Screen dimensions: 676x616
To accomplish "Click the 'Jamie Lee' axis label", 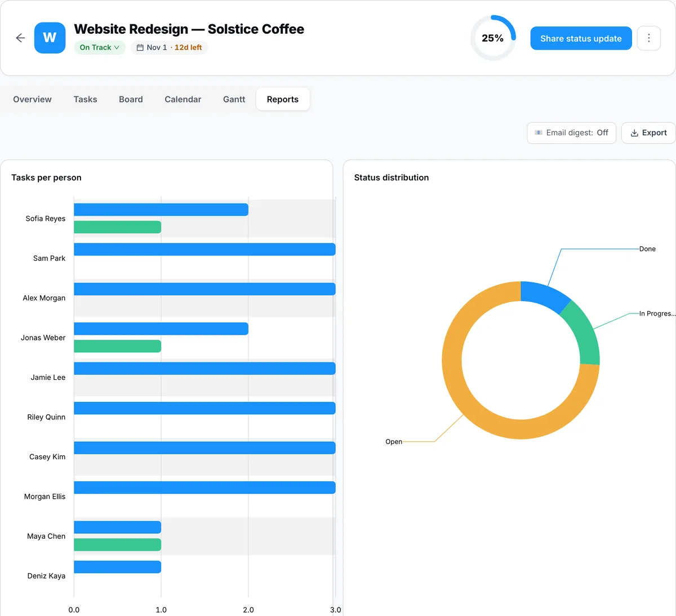I will [48, 378].
